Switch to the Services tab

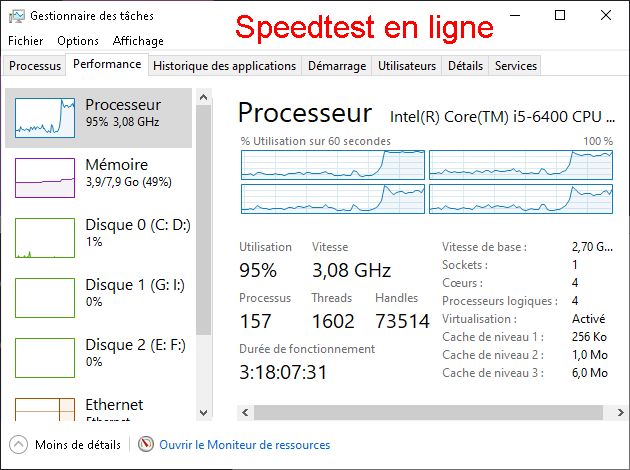[x=516, y=66]
